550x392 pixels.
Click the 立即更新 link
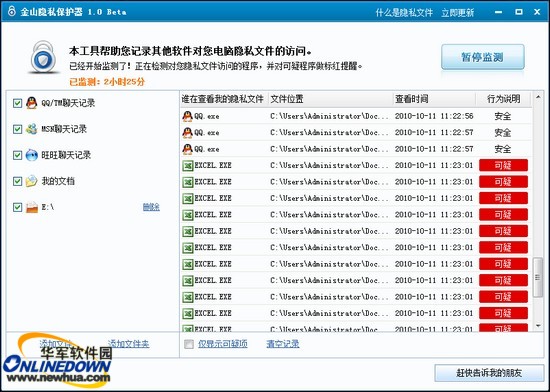point(457,13)
